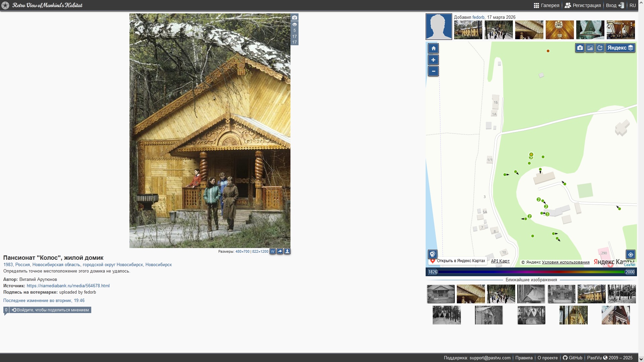The width and height of the screenshot is (644, 362).
Task: Zoom out on the map
Action: [x=433, y=71]
